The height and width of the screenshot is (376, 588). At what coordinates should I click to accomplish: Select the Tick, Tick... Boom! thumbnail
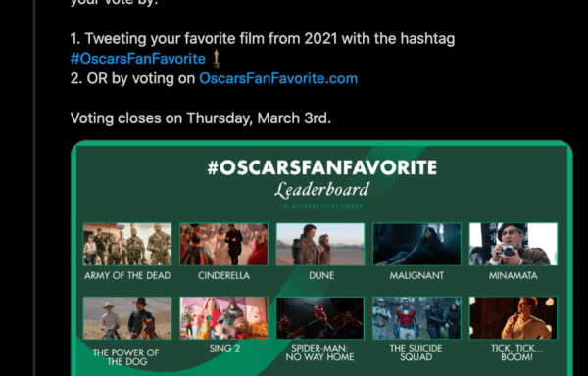[x=514, y=318]
